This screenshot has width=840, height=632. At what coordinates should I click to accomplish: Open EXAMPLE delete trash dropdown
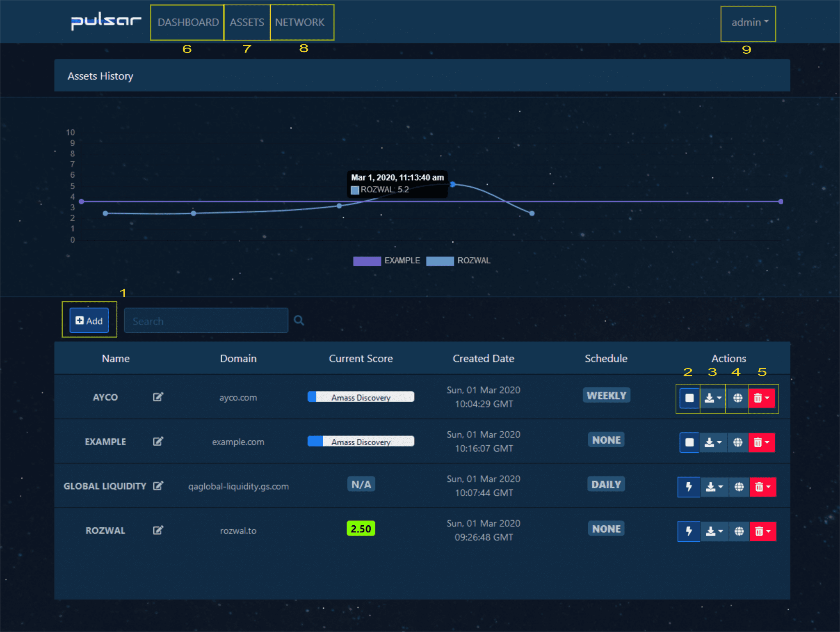pos(762,442)
